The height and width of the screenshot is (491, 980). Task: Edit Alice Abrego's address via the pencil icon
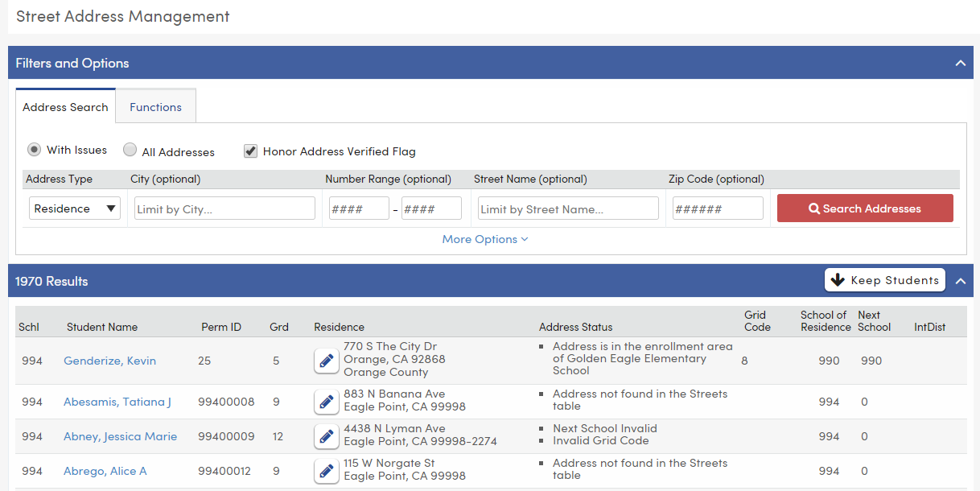[x=326, y=471]
